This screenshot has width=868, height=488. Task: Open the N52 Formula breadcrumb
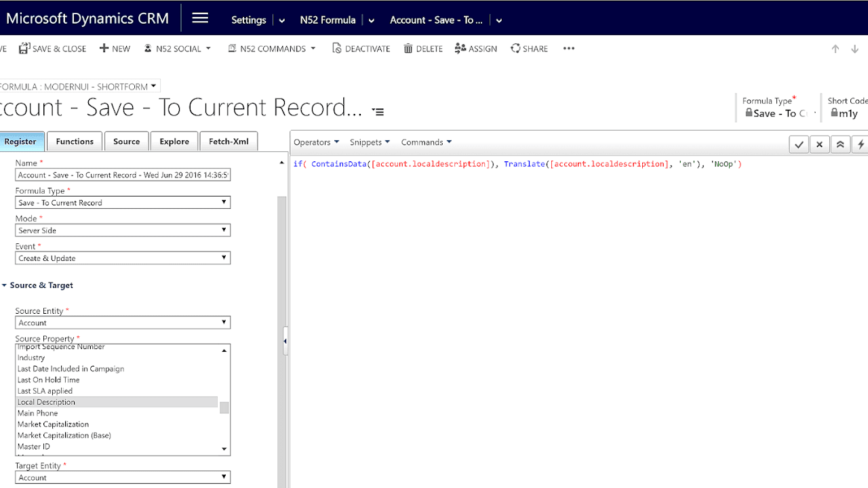click(x=328, y=20)
